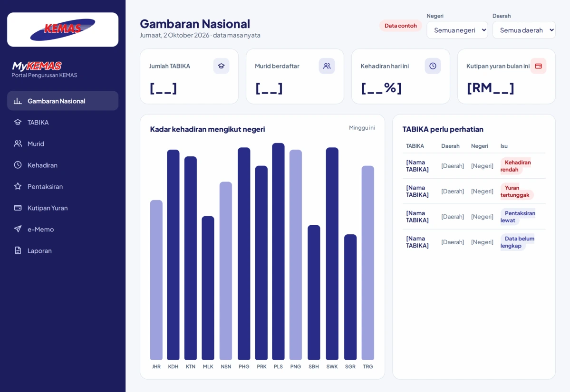Image resolution: width=570 pixels, height=392 pixels.
Task: Click the bar chart icon beside Gambaran Nasional
Action: 18,101
